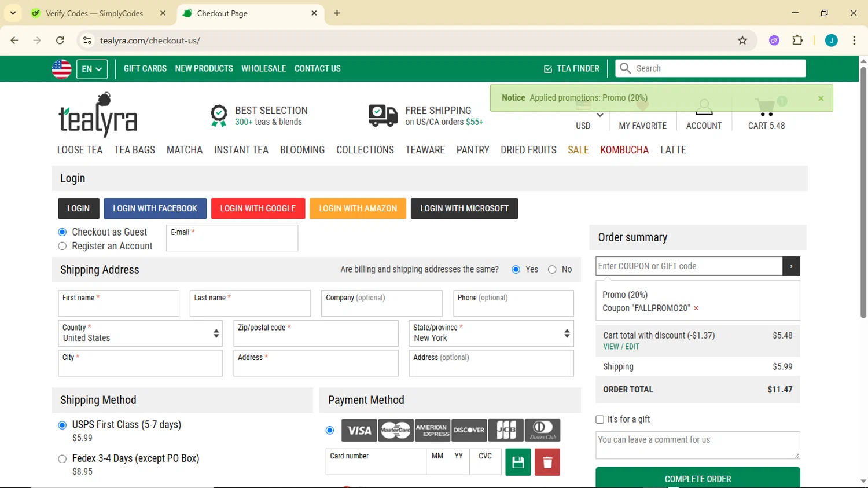This screenshot has width=868, height=488.
Task: Open the Sale category
Action: pyautogui.click(x=578, y=150)
